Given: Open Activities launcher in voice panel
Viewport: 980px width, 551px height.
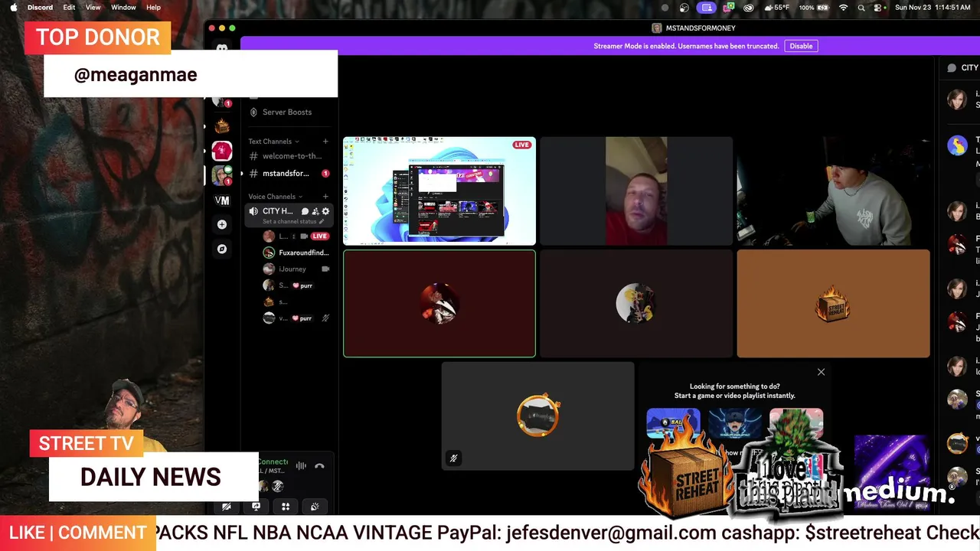Looking at the screenshot, I should [286, 507].
